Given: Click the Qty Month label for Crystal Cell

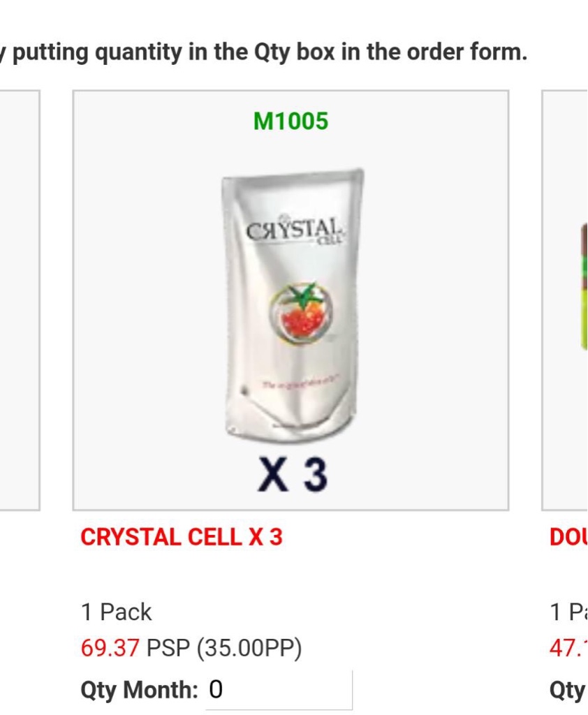Looking at the screenshot, I should pyautogui.click(x=140, y=690).
